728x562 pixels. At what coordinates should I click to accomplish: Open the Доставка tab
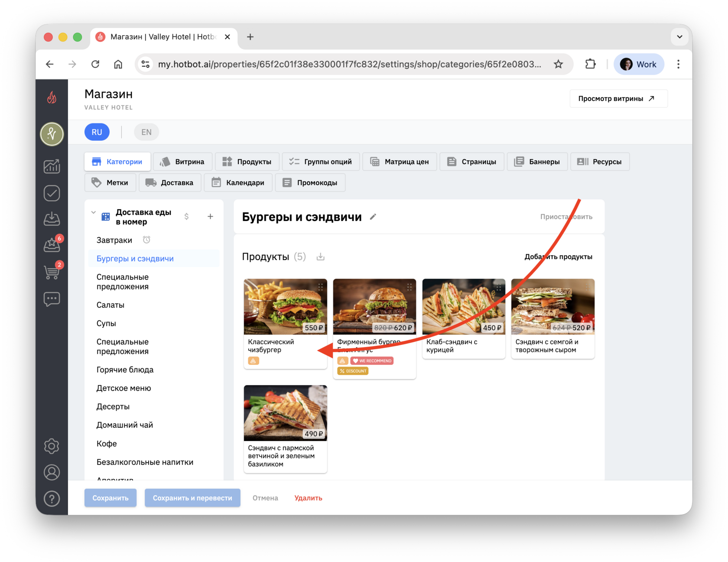point(170,182)
